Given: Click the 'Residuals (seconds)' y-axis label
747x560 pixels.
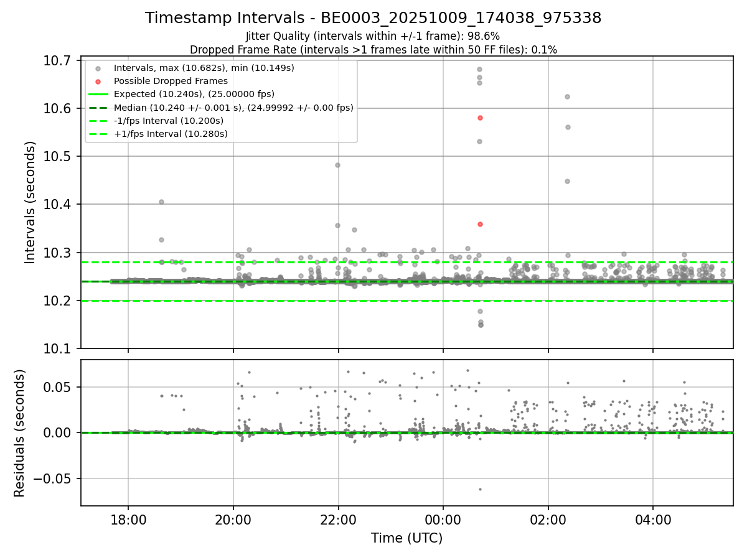Looking at the screenshot, I should (x=20, y=433).
